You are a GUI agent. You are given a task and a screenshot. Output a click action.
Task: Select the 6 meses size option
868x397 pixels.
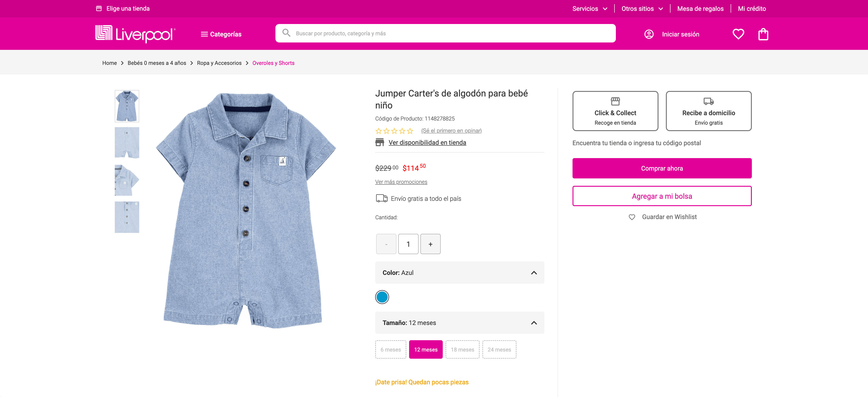coord(390,349)
